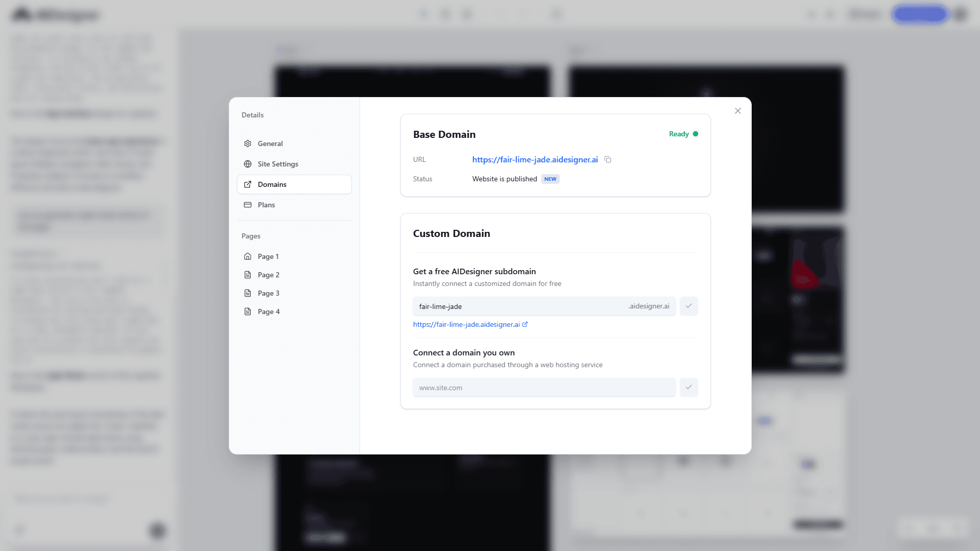Select Page 2 in pages list
The height and width of the screenshot is (551, 980).
(x=268, y=275)
